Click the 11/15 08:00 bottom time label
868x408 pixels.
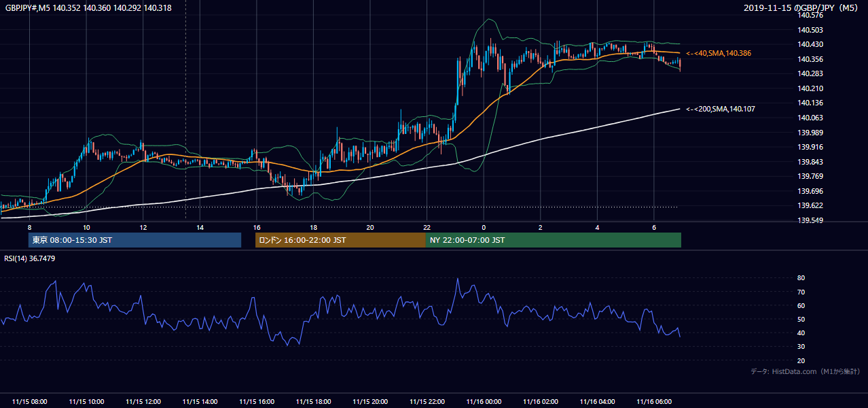(29, 402)
